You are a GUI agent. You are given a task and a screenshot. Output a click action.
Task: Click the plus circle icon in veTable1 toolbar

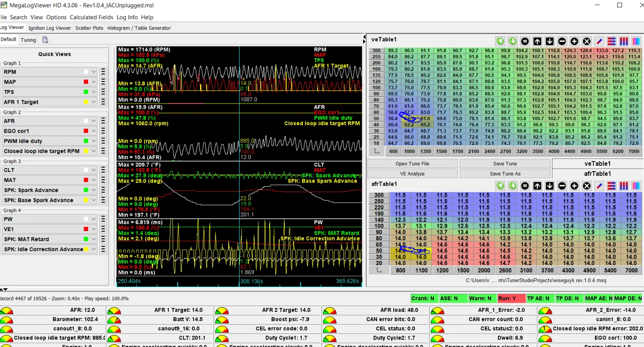(574, 41)
